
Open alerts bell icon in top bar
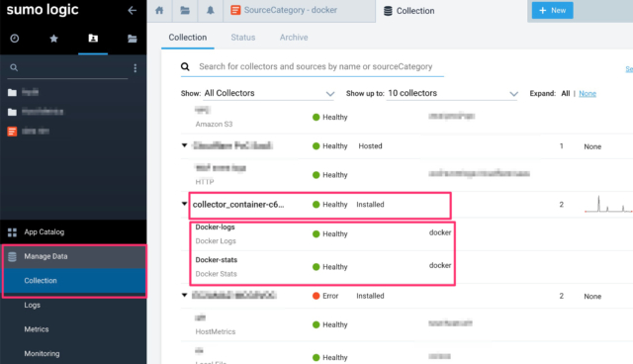point(211,11)
